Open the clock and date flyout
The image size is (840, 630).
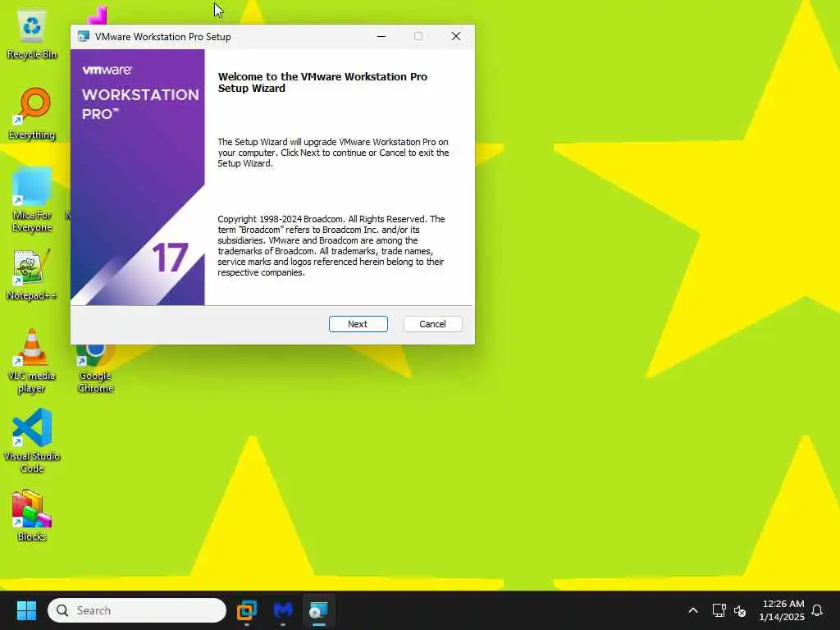click(x=782, y=610)
